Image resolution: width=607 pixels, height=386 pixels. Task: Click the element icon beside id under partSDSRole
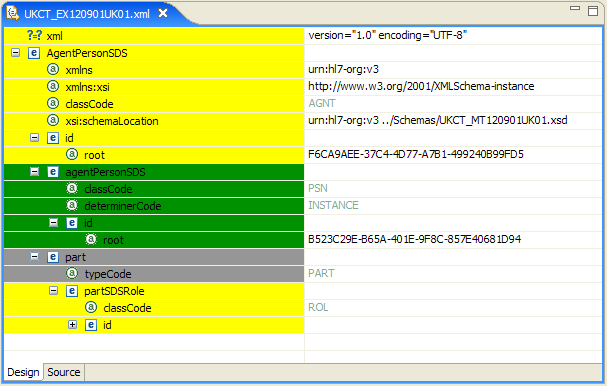(91, 325)
